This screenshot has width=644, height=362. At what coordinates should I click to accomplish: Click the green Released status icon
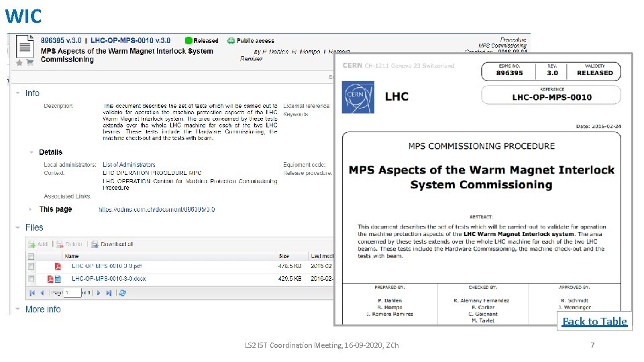189,41
